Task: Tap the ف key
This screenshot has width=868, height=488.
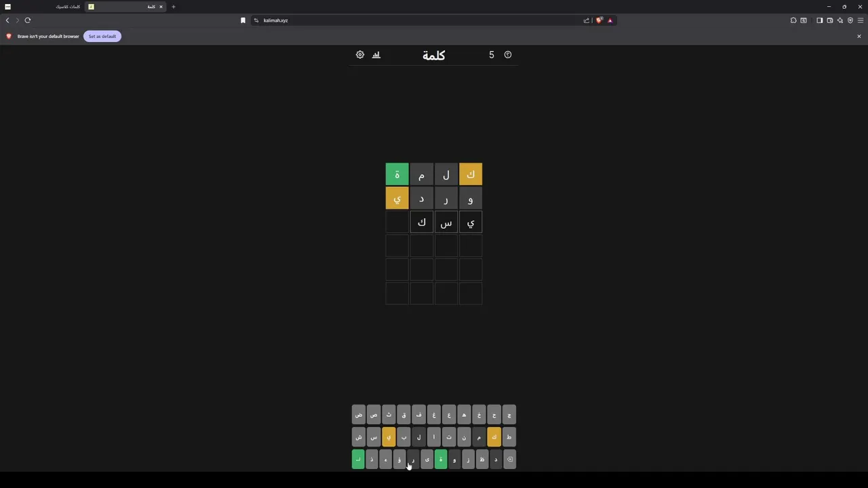Action: [418, 415]
